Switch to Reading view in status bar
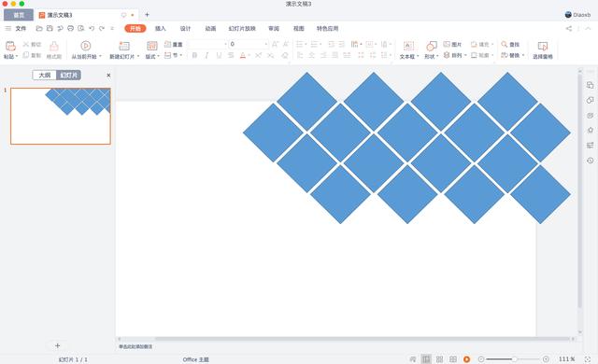This screenshot has width=598, height=364. pos(453,359)
